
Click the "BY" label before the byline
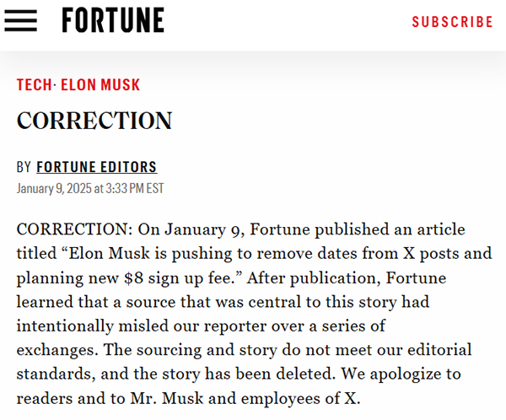(x=24, y=167)
